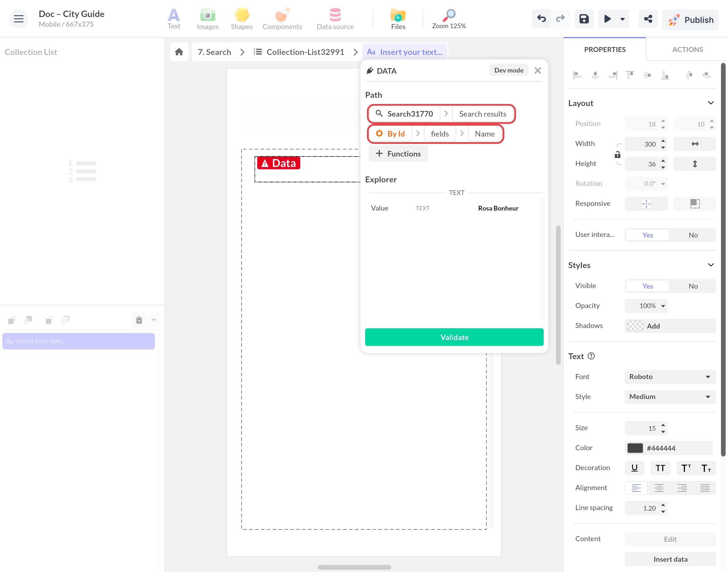The image size is (728, 572).
Task: Switch to the ACTIONS tab
Action: 687,50
